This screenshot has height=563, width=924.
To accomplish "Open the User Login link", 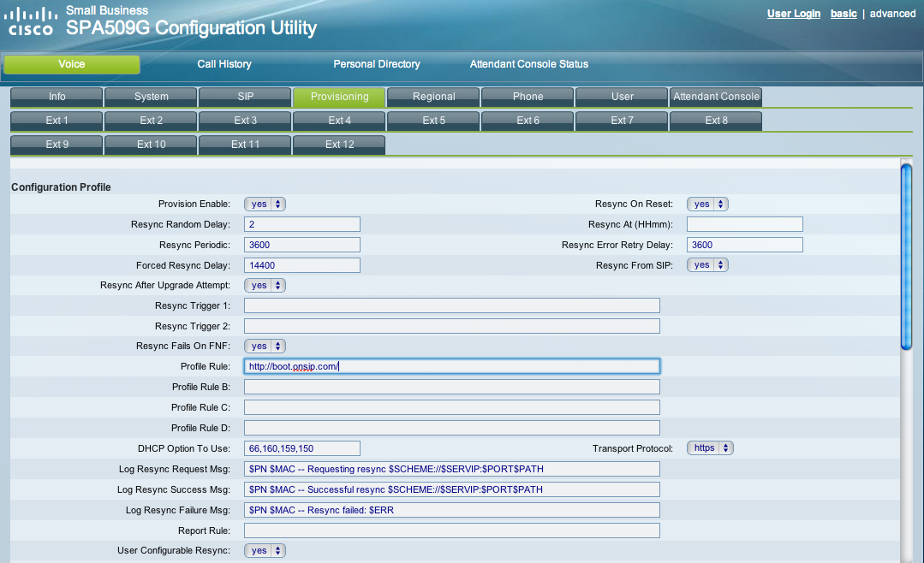I will point(793,14).
